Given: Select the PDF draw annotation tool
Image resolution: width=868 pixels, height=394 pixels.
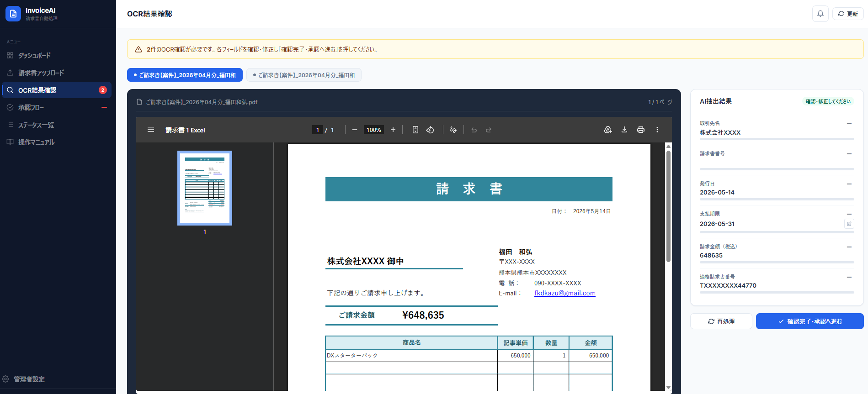Looking at the screenshot, I should pos(453,130).
